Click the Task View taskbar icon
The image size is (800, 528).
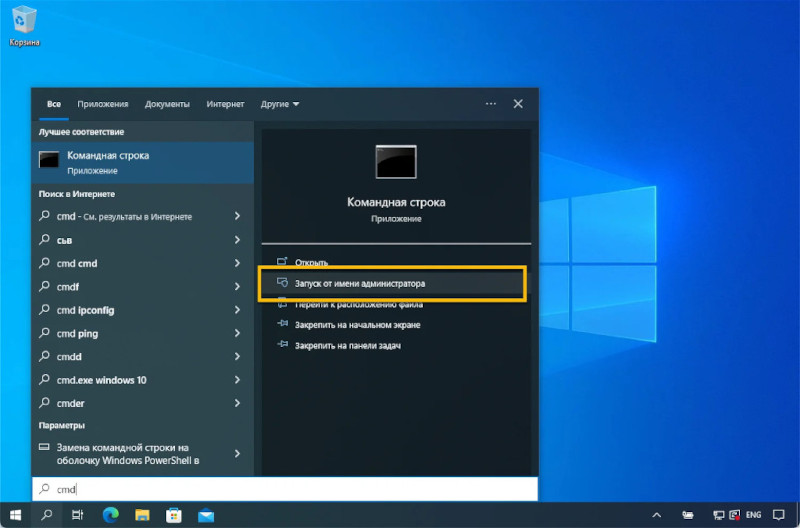coord(77,515)
